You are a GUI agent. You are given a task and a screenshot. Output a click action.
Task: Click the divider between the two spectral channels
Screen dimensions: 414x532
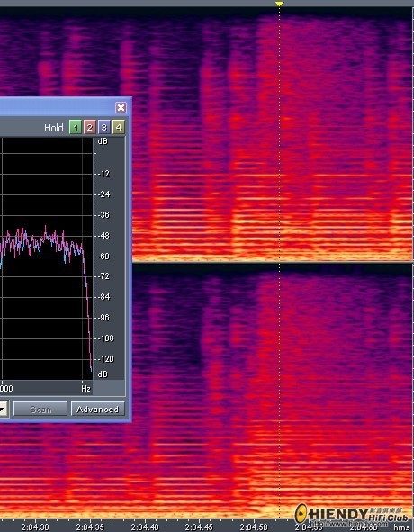(x=273, y=263)
